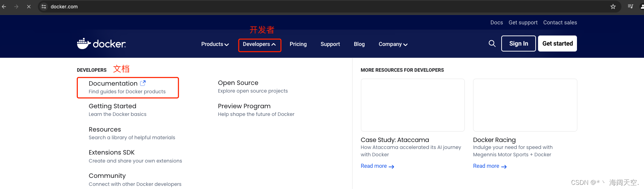
Task: Open site search magnifier icon
Action: tap(492, 44)
